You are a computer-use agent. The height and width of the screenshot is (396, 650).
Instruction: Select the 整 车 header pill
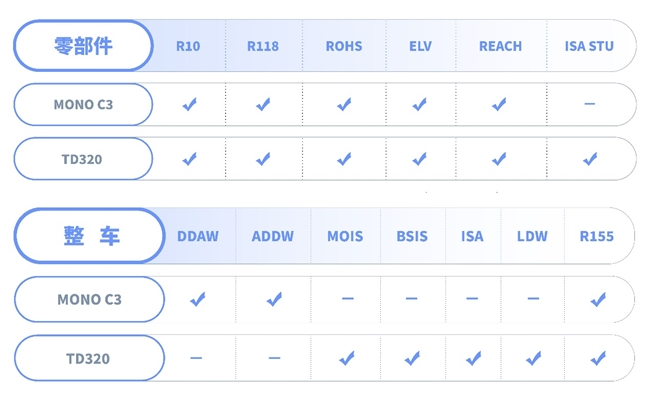[x=90, y=236]
